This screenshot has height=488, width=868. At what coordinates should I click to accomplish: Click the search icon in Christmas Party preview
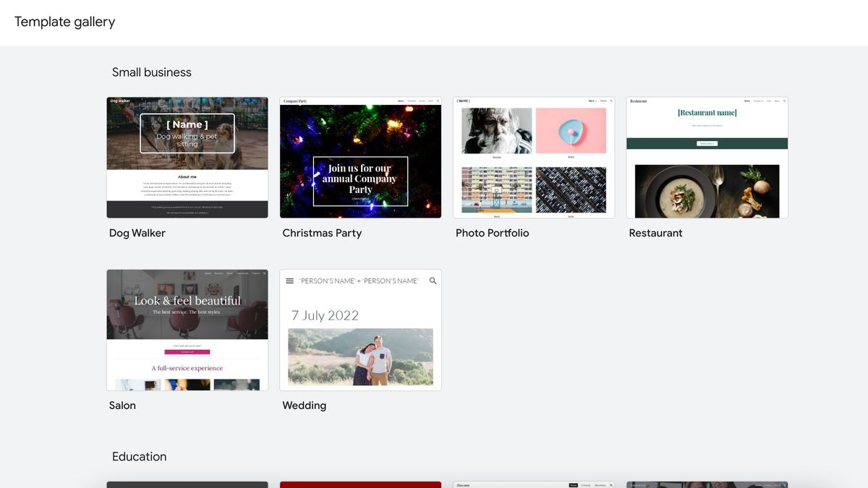tap(438, 100)
